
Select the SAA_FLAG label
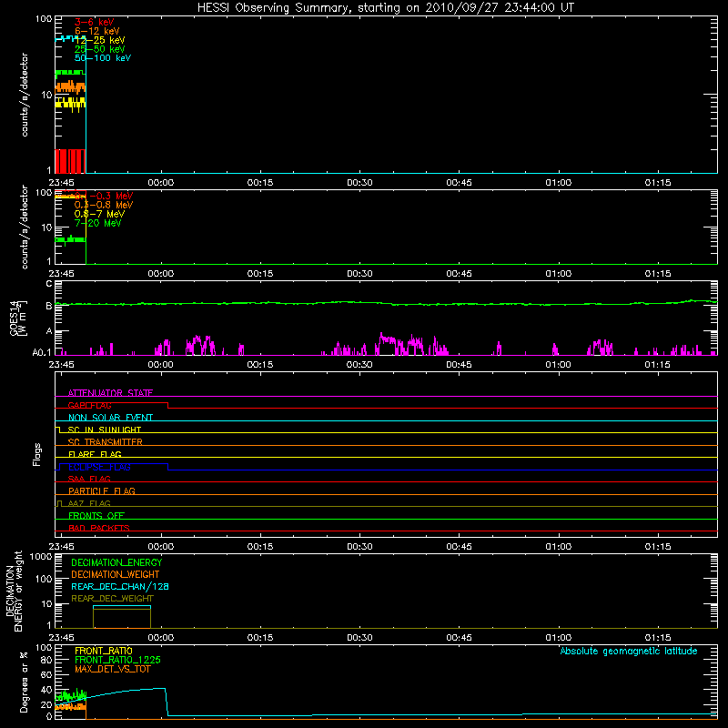coord(89,479)
